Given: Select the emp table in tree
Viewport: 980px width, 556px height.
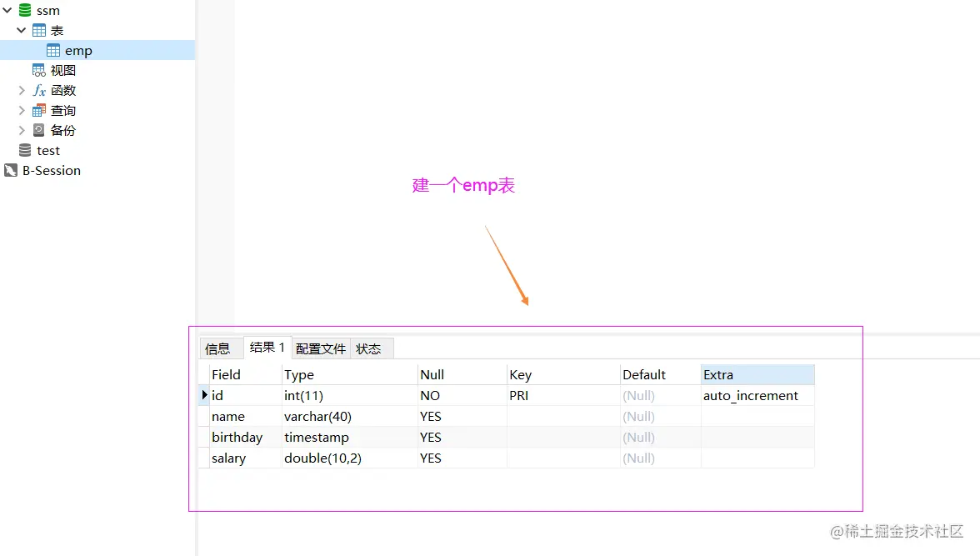Looking at the screenshot, I should coord(97,50).
